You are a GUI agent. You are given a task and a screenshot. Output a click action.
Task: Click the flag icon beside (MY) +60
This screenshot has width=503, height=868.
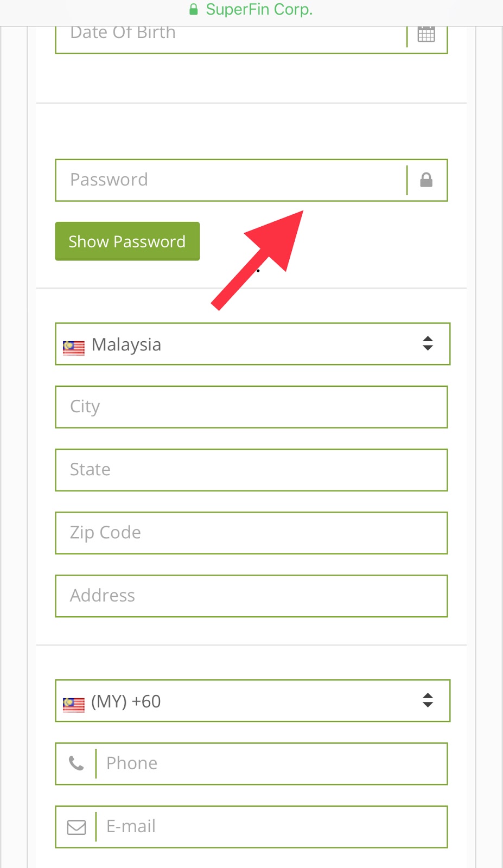pos(74,705)
